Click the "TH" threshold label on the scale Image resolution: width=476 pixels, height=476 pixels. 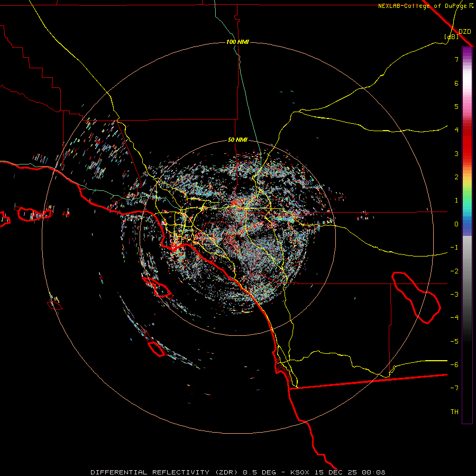click(454, 412)
